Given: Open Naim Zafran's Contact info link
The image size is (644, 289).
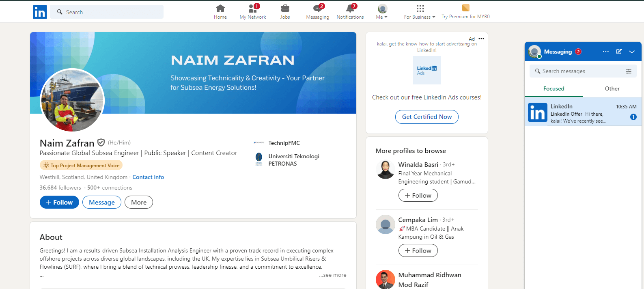Looking at the screenshot, I should point(148,177).
